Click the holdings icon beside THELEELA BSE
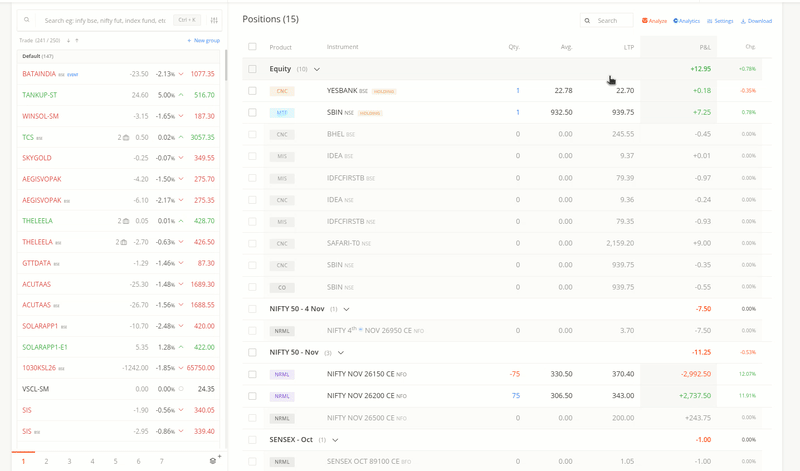The width and height of the screenshot is (800, 471). pyautogui.click(x=125, y=242)
